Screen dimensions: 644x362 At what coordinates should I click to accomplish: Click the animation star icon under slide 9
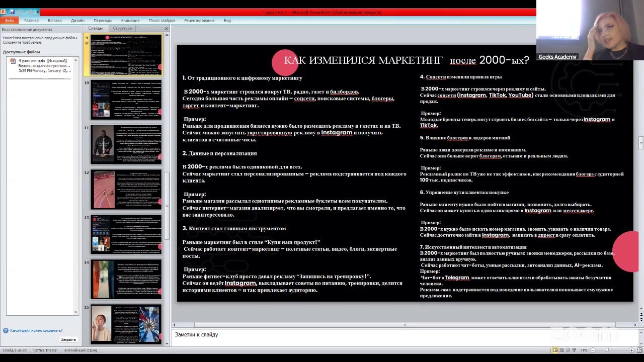[87, 44]
